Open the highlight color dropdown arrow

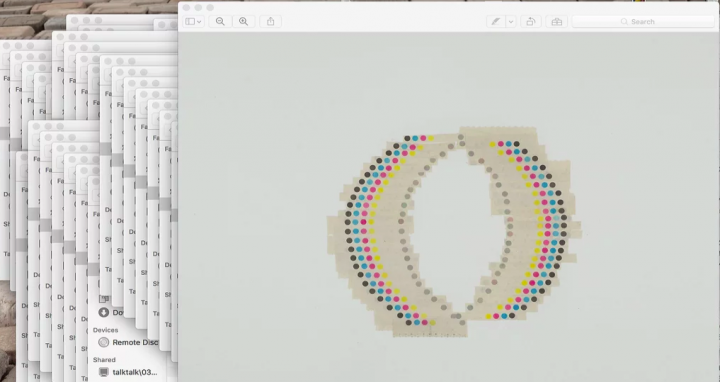point(511,22)
